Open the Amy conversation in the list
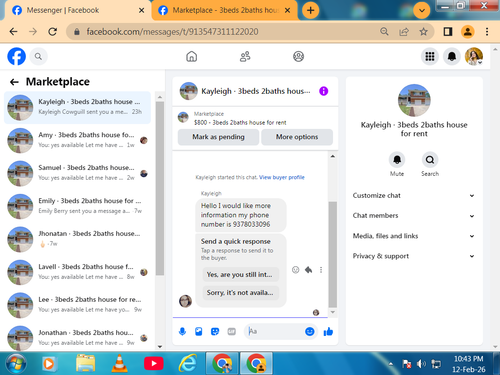The height and width of the screenshot is (375, 500). pos(77,140)
